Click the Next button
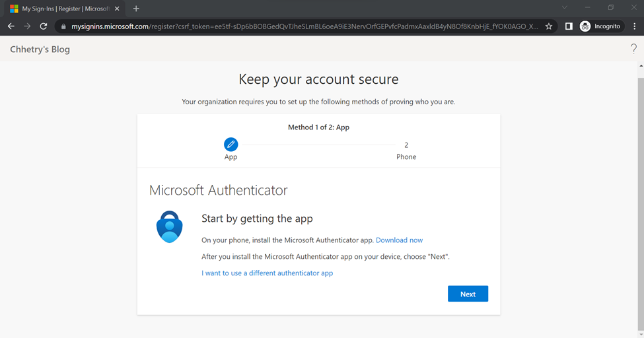The image size is (644, 338). [x=468, y=294]
